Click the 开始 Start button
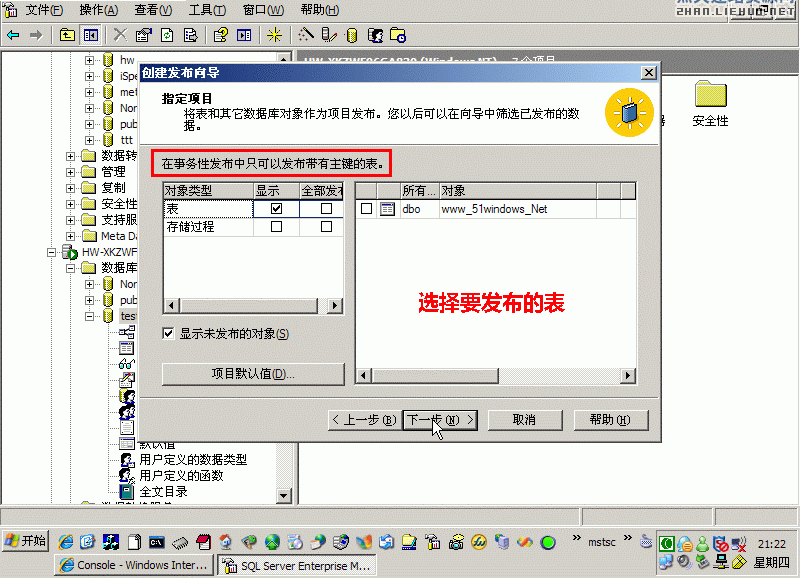 [26, 541]
